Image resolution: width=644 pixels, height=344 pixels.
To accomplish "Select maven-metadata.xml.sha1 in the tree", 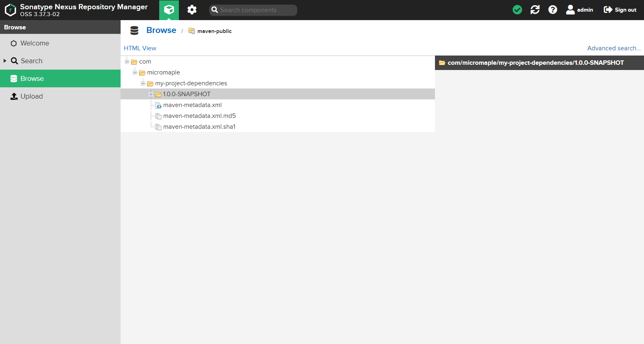I will tap(199, 127).
